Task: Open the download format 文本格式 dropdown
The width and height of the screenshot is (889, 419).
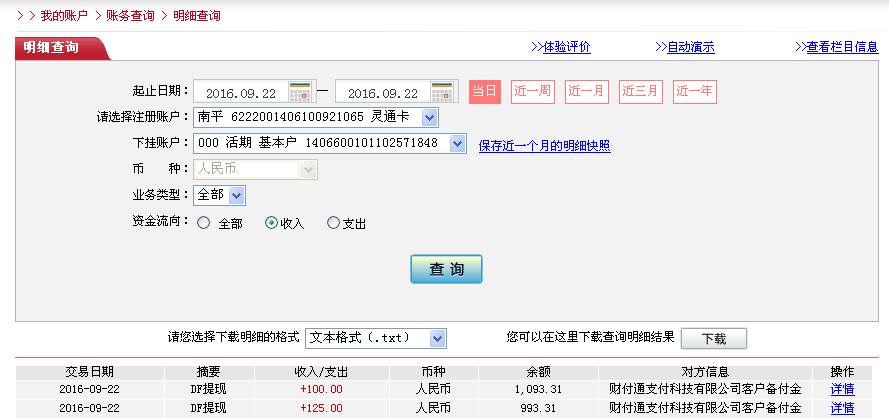Action: [437, 338]
